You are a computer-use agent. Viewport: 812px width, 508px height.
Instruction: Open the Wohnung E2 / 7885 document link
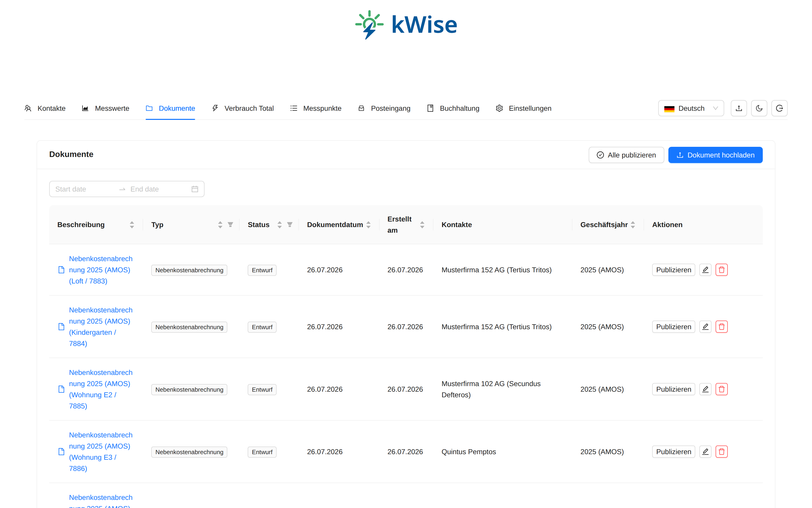point(101,389)
